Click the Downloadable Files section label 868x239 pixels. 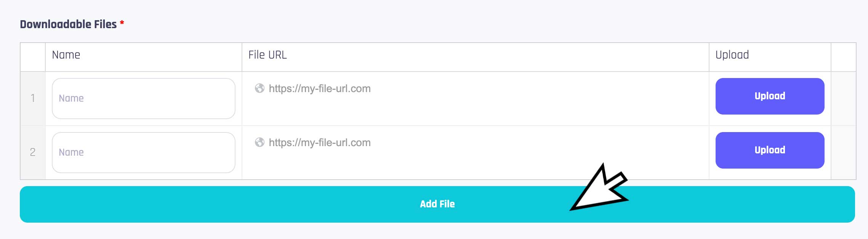point(68,24)
